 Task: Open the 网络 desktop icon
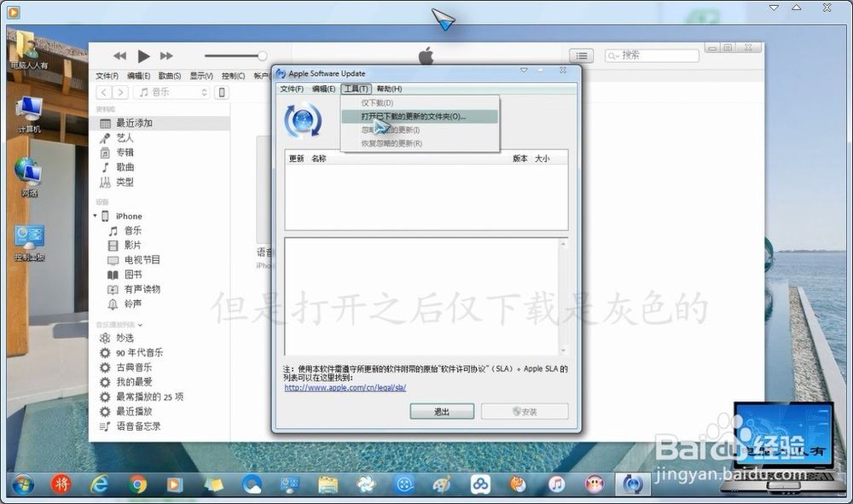[29, 177]
